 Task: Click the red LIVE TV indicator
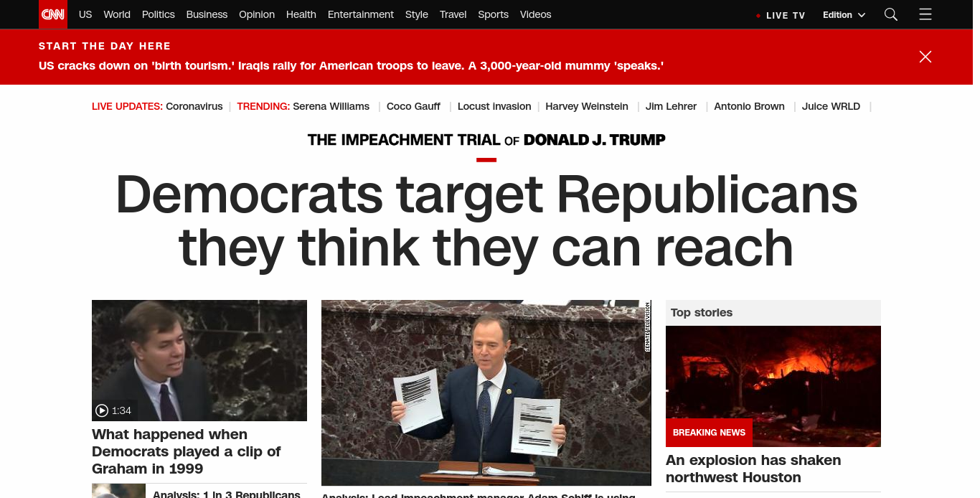781,15
